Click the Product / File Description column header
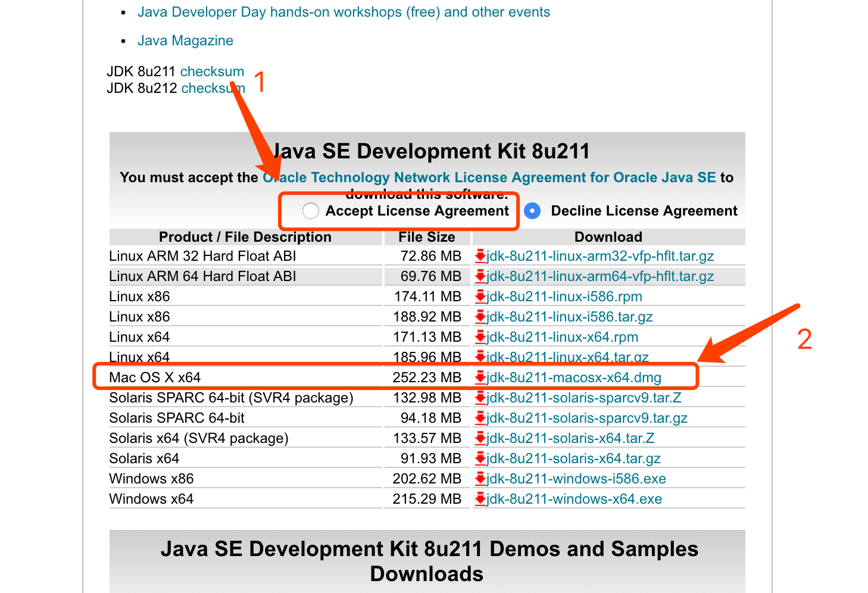This screenshot has height=593, width=868. click(x=245, y=237)
